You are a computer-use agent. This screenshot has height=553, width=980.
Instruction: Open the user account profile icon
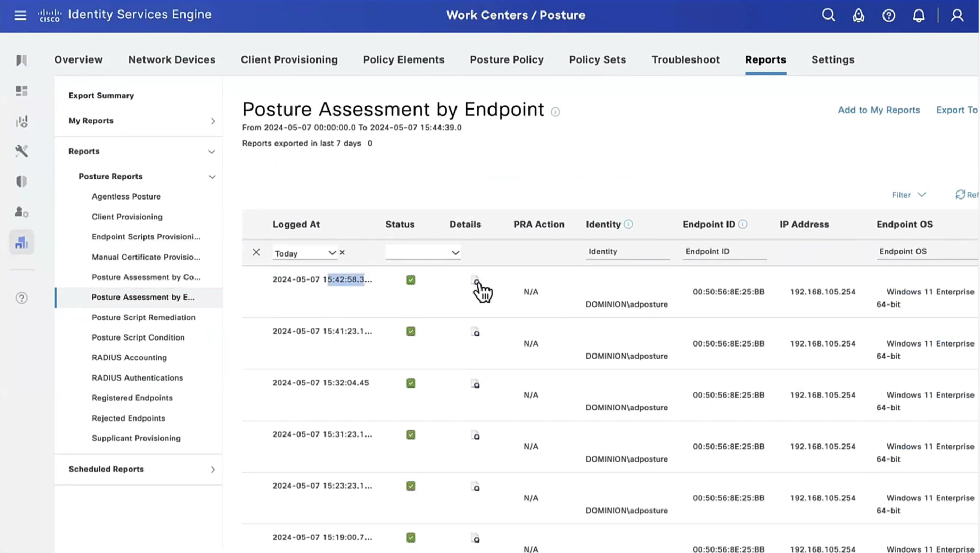click(x=957, y=15)
